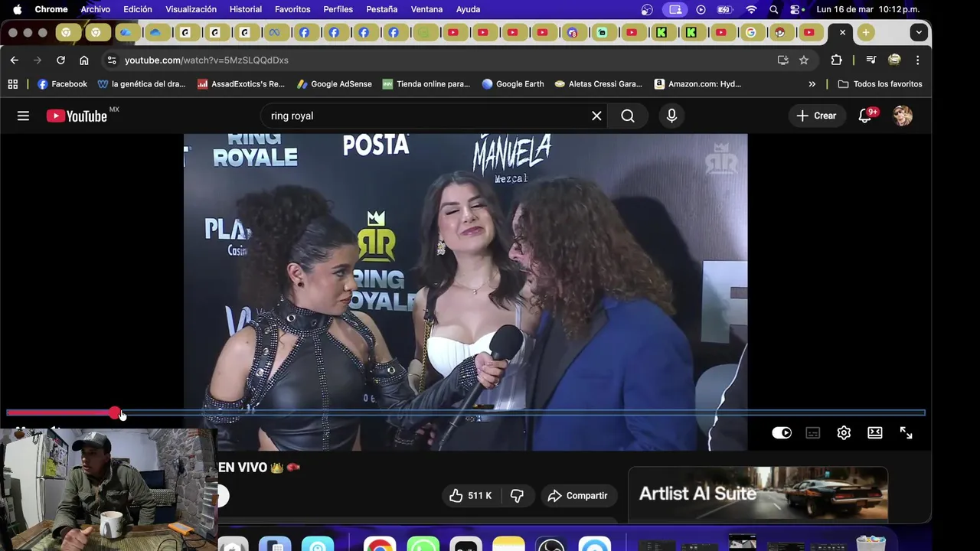Open the Ayuda menu
Screen dimensions: 980x551
tap(468, 9)
